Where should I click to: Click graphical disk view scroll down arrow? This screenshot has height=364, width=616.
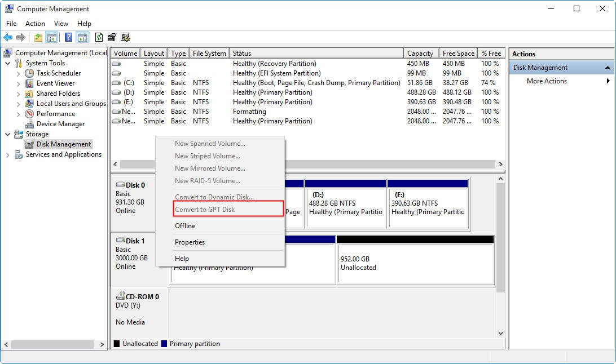tap(500, 334)
